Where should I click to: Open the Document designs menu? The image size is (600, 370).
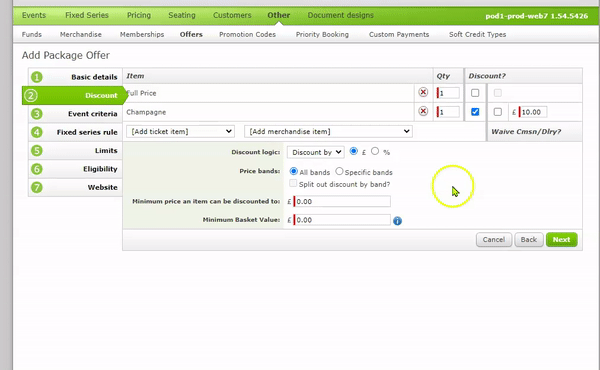(x=341, y=15)
